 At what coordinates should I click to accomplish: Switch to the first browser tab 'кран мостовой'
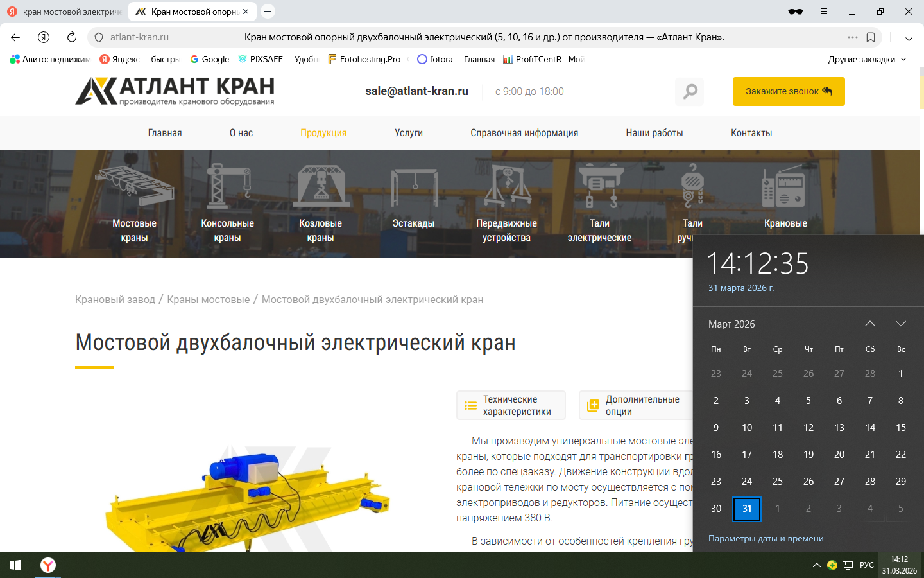64,12
